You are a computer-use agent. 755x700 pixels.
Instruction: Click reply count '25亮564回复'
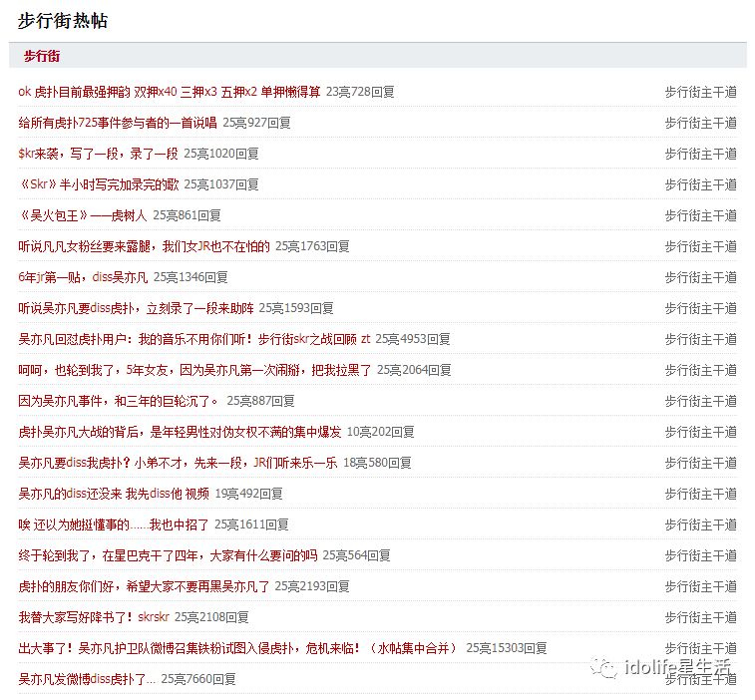(356, 555)
